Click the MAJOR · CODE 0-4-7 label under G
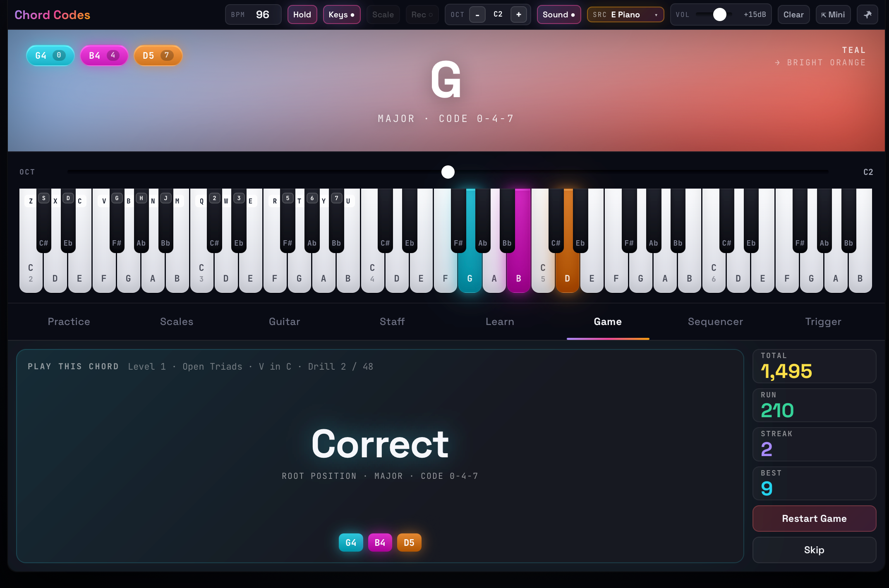The height and width of the screenshot is (588, 889). [x=446, y=119]
